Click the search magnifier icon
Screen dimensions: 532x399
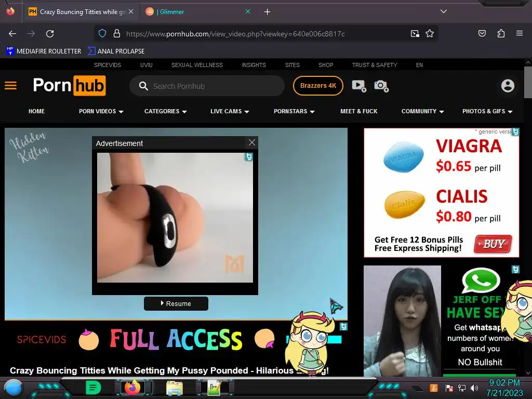tap(143, 86)
